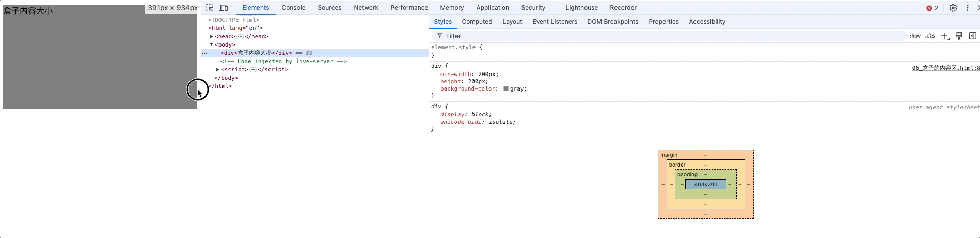Screen dimensions: 980x238
Task: Open the Sources panel tab
Action: pyautogui.click(x=329, y=8)
